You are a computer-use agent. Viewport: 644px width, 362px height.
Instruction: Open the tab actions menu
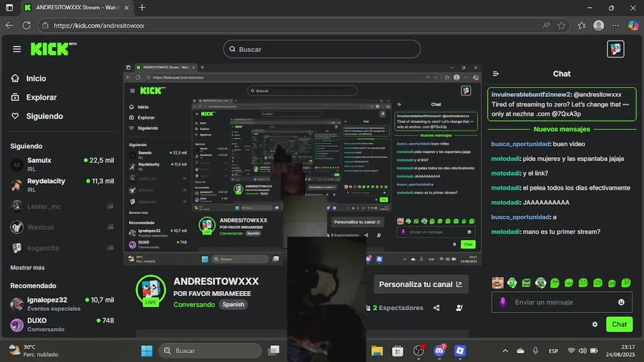tap(9, 8)
